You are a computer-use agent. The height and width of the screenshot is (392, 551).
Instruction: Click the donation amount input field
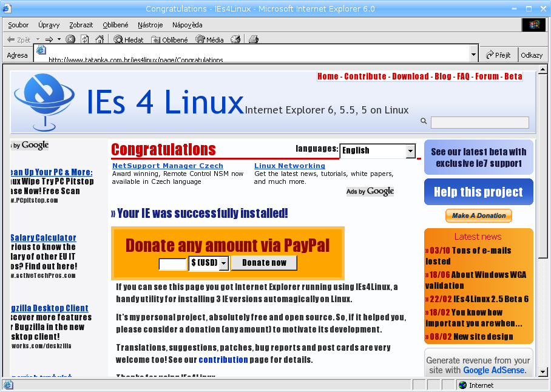tap(172, 263)
